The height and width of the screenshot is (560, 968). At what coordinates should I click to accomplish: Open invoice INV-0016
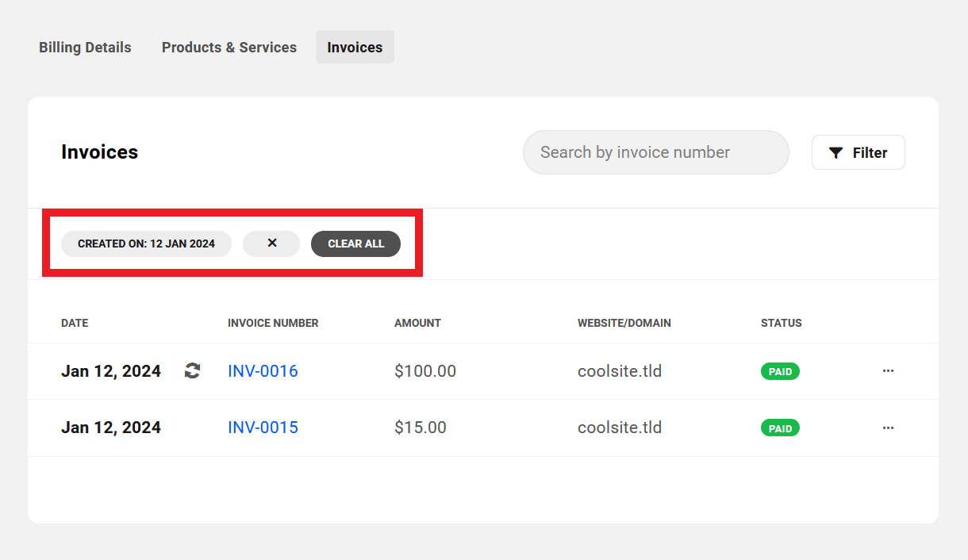(x=263, y=370)
